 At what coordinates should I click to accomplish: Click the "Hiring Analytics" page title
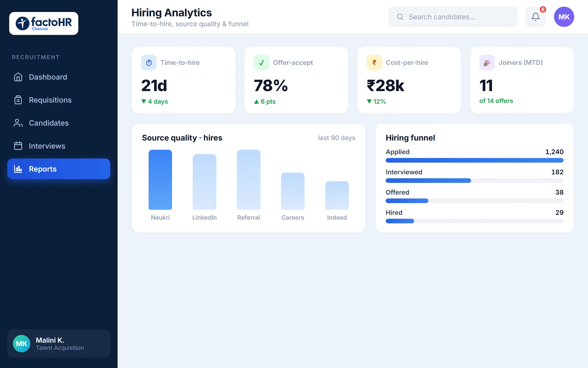point(171,13)
